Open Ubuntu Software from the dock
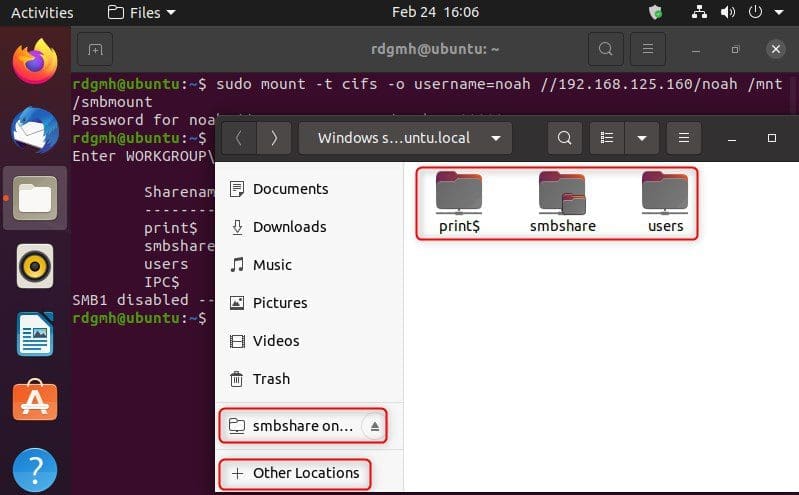 point(35,402)
